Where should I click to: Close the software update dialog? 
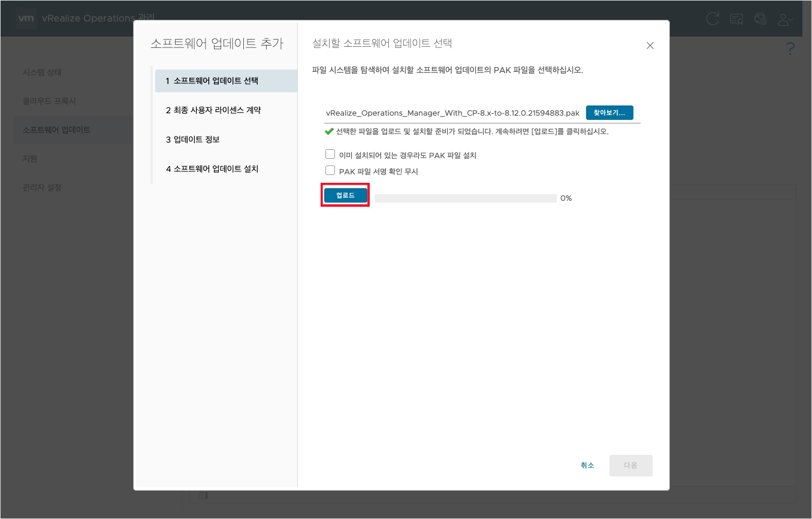click(650, 46)
